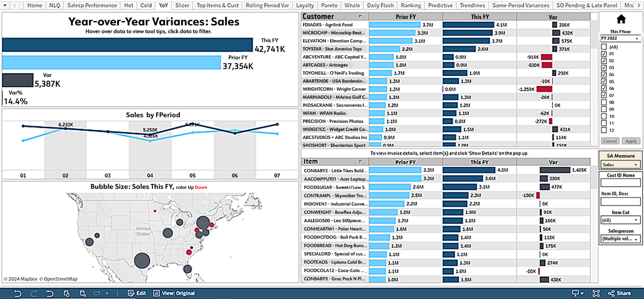Open the Salesperson multiple values dropdown

coord(620,239)
